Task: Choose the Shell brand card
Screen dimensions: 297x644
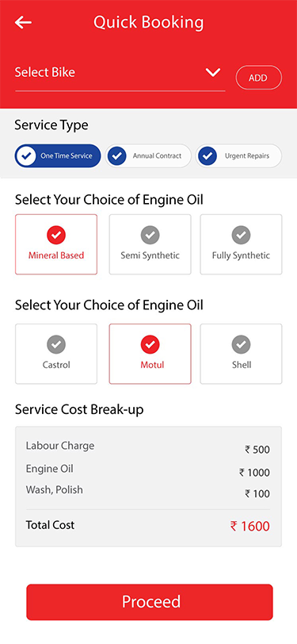Action: tap(242, 354)
